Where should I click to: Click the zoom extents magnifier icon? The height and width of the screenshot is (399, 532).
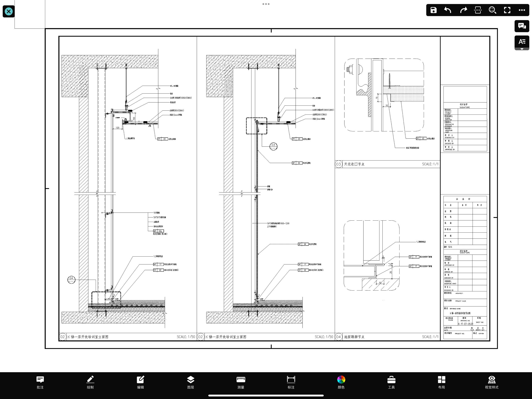pyautogui.click(x=492, y=10)
